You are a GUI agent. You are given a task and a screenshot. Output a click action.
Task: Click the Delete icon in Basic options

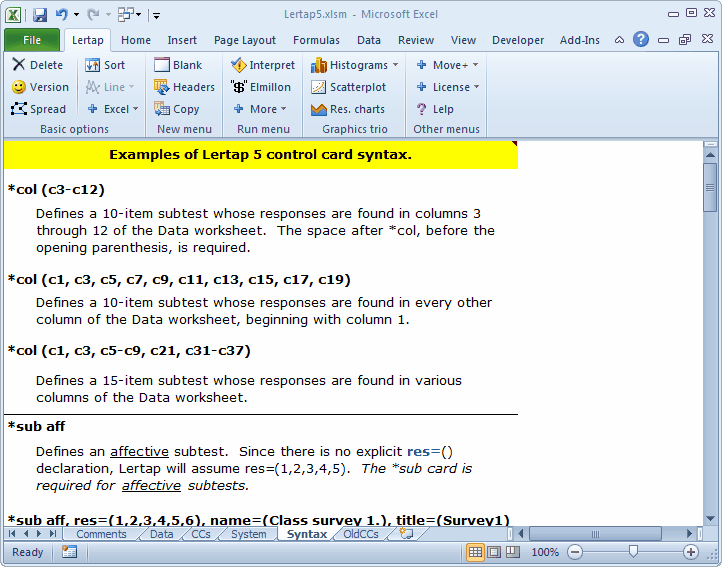point(18,64)
